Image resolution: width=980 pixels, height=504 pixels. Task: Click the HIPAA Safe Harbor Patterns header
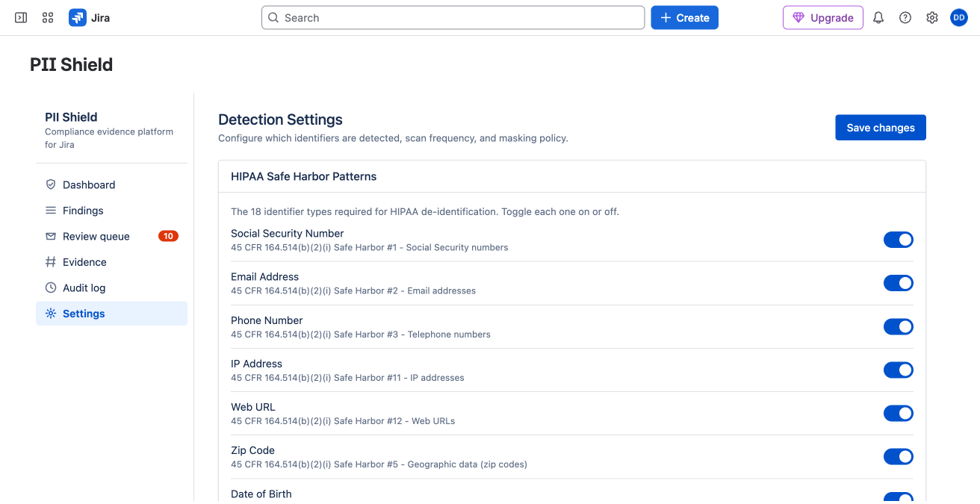click(303, 177)
